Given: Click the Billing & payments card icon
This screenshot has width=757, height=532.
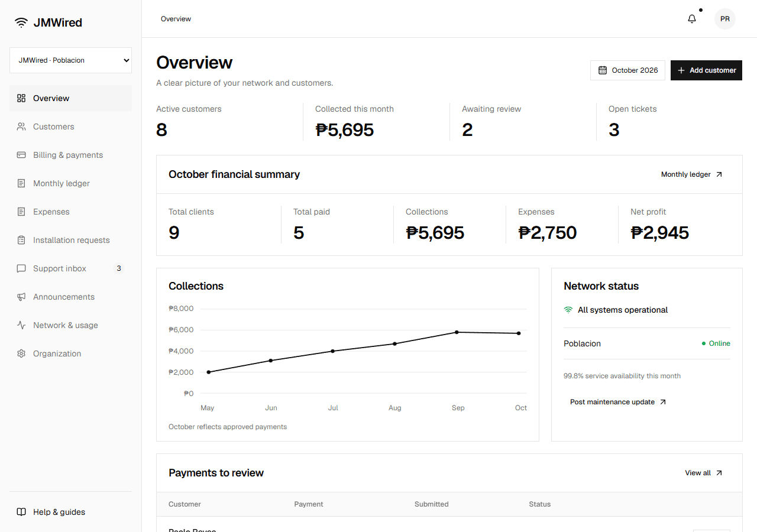Looking at the screenshot, I should 21,155.
